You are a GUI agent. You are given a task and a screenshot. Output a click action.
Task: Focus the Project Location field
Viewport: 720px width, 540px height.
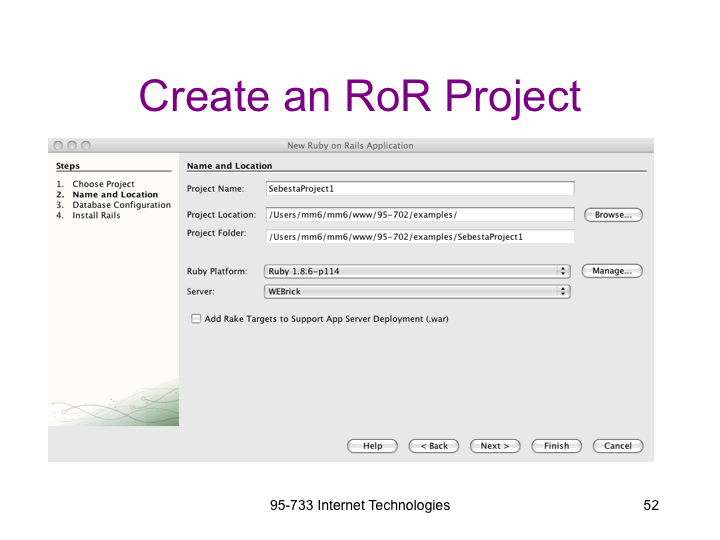point(420,214)
